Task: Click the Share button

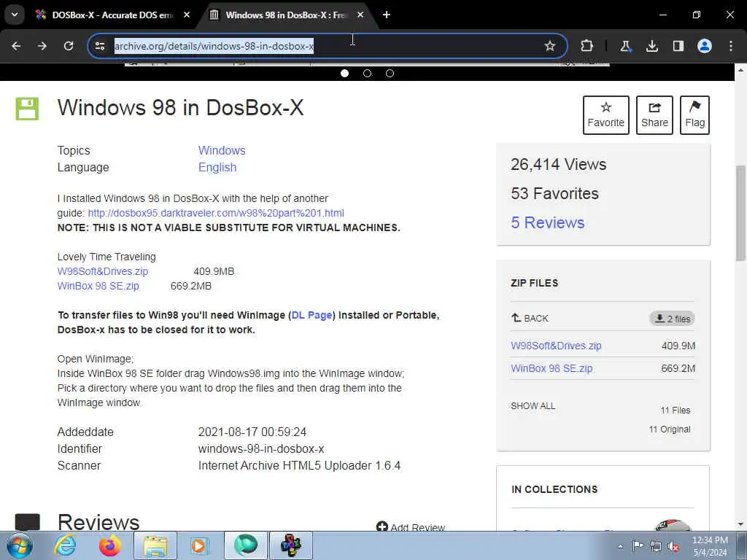Action: [654, 115]
